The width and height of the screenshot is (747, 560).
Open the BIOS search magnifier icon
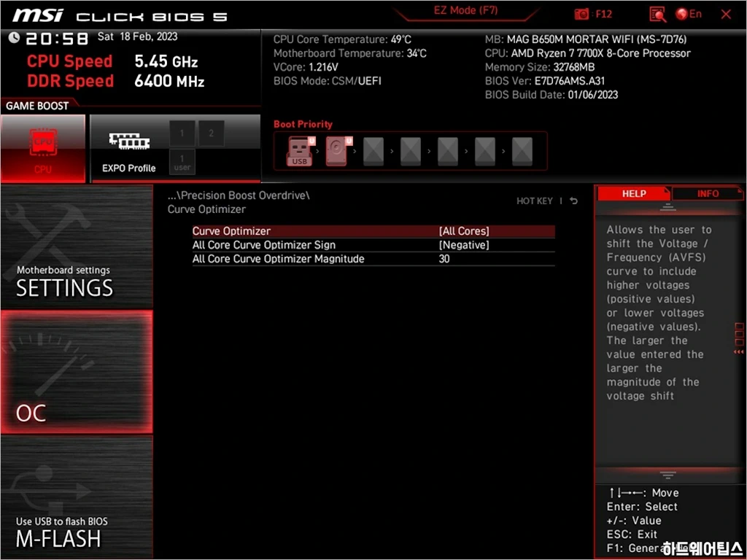pyautogui.click(x=658, y=15)
